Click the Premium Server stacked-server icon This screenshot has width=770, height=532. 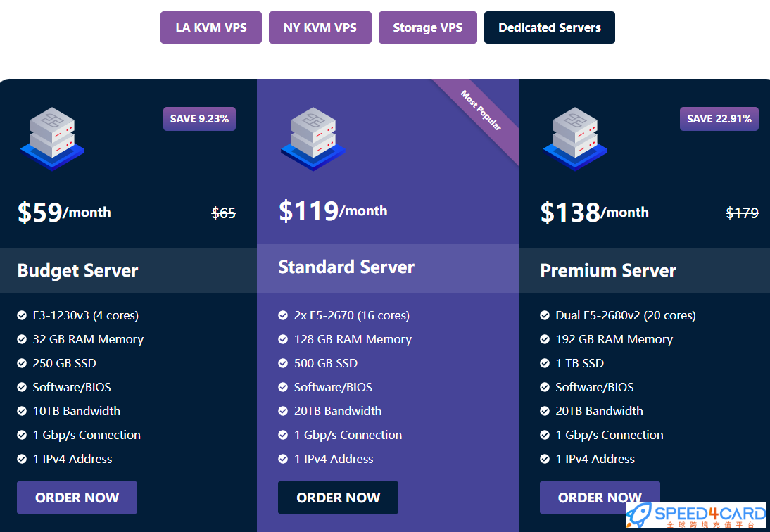pyautogui.click(x=574, y=139)
